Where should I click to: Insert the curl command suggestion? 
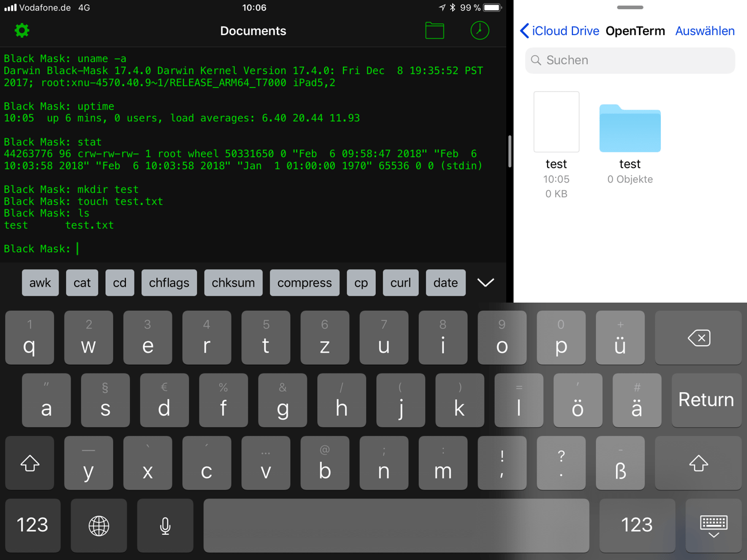[401, 283]
